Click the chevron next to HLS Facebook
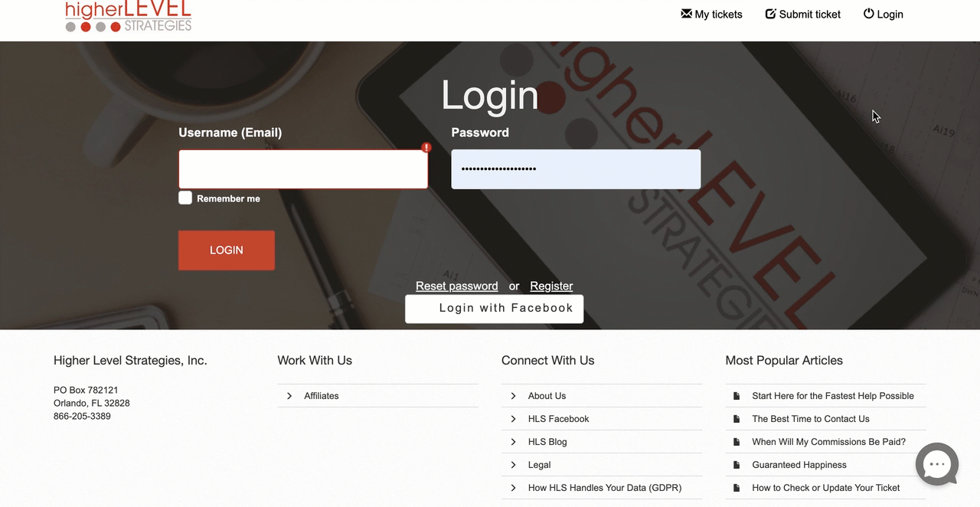 [x=513, y=419]
